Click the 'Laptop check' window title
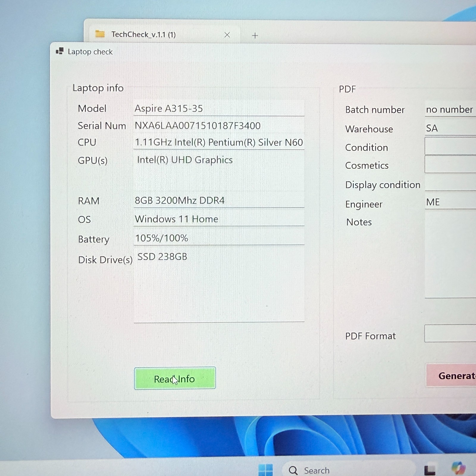 90,52
